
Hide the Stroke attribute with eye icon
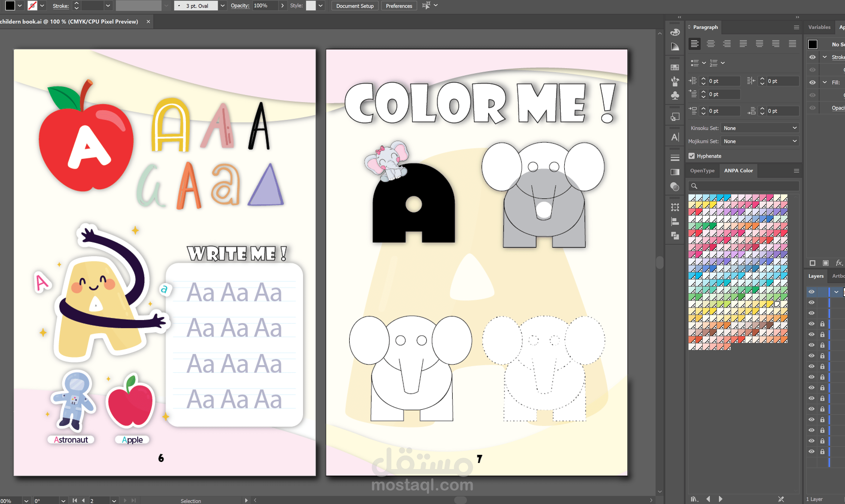point(812,57)
